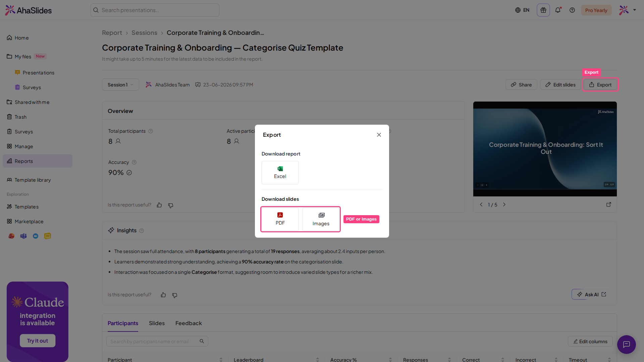Go to next slide in preview
Image resolution: width=644 pixels, height=362 pixels.
[504, 204]
